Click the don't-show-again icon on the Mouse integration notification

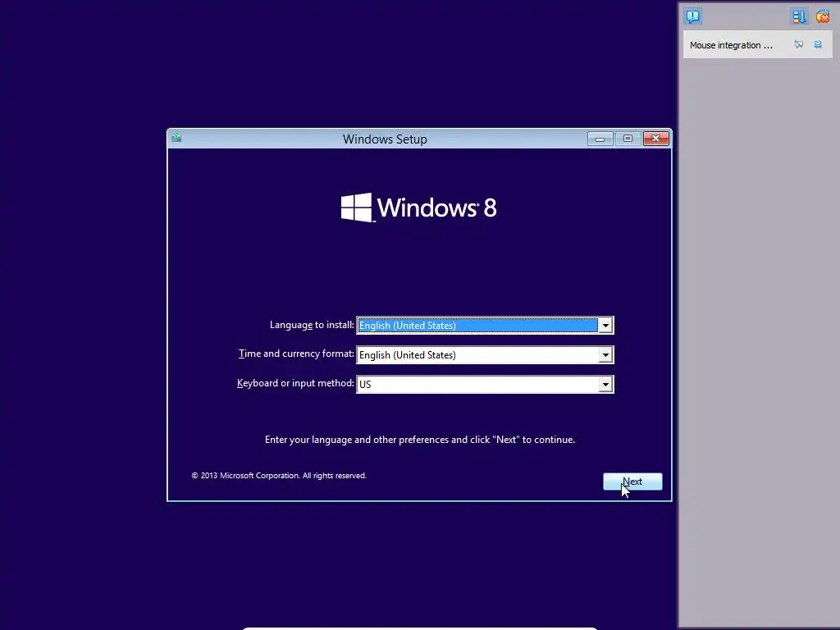tap(799, 44)
